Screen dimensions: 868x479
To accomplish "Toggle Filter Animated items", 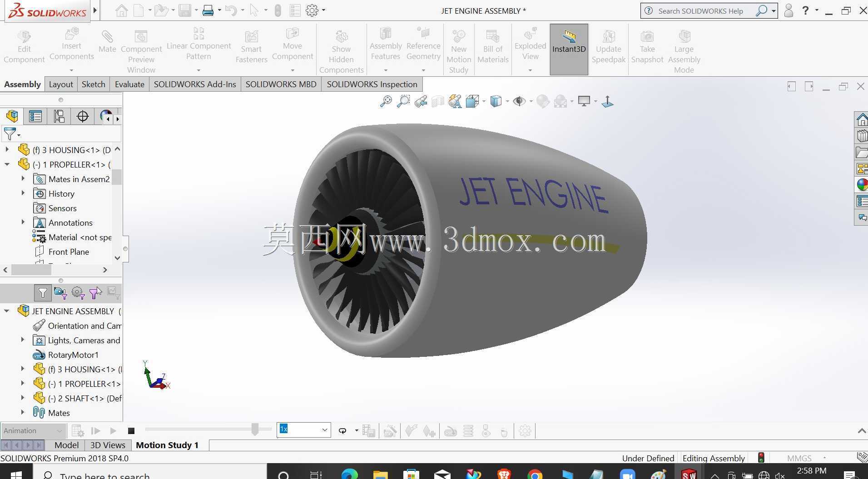I will (60, 293).
